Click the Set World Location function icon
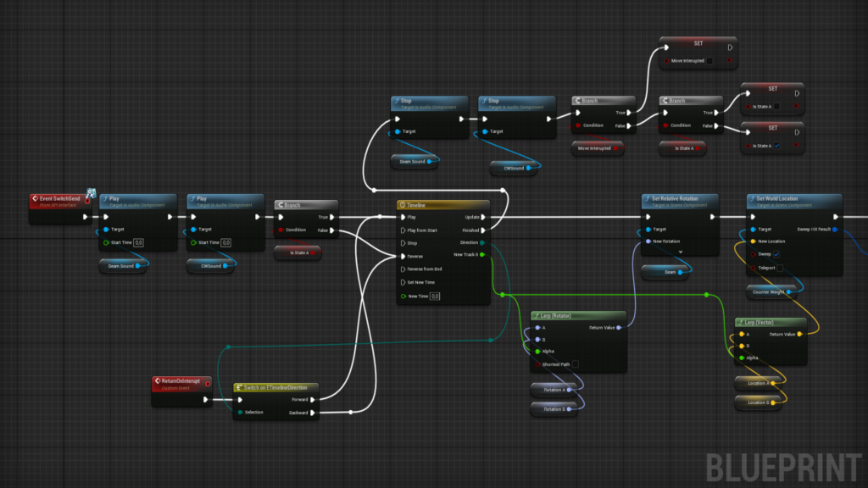868x488 pixels. tap(753, 198)
